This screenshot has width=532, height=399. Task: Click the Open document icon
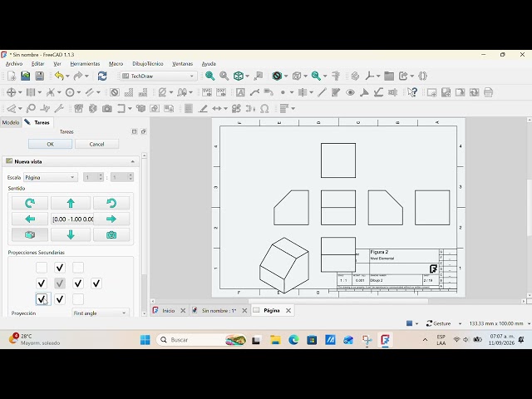(x=26, y=76)
